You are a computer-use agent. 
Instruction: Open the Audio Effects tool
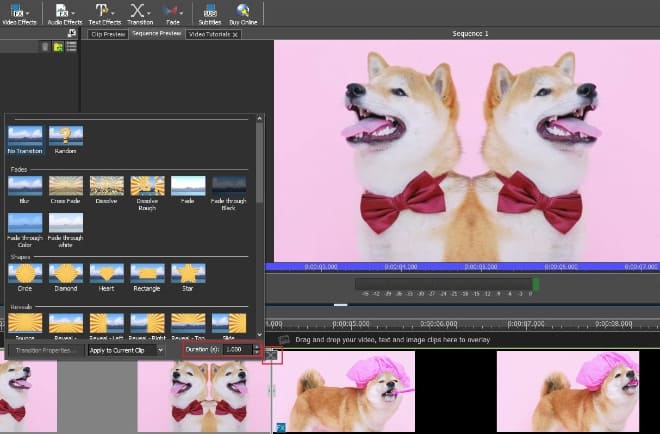pos(64,13)
